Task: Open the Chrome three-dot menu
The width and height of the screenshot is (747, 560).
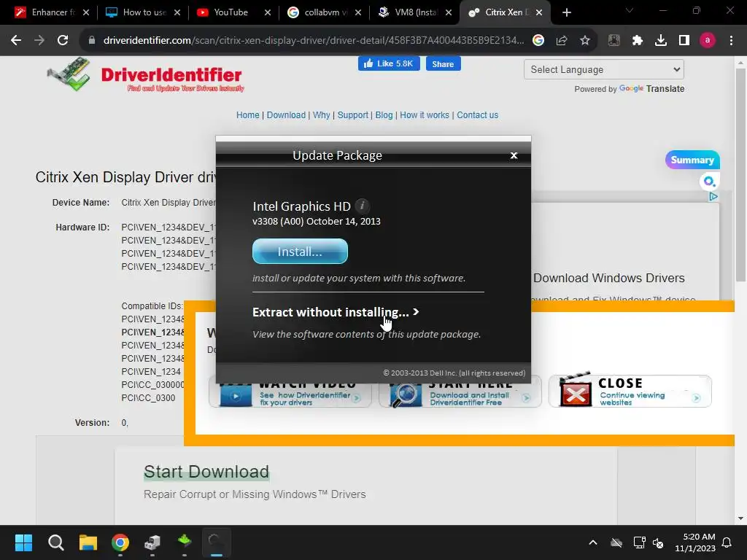Action: 731,41
